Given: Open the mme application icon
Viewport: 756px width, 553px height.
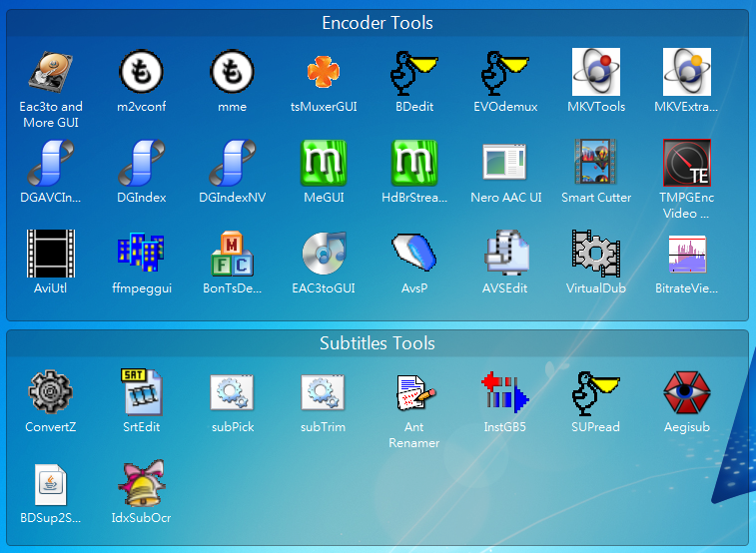Looking at the screenshot, I should [233, 72].
